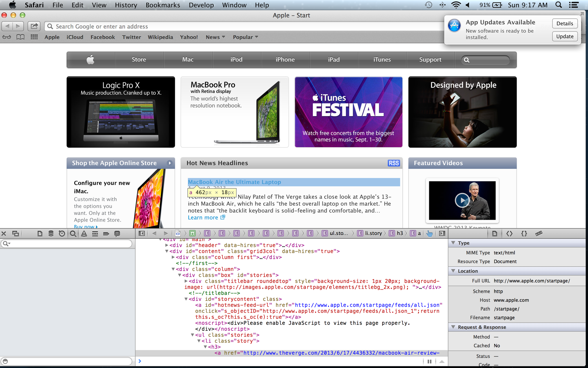Click the Update button in the App Updates notification
Viewport: 588px width, 368px height.
coord(565,36)
